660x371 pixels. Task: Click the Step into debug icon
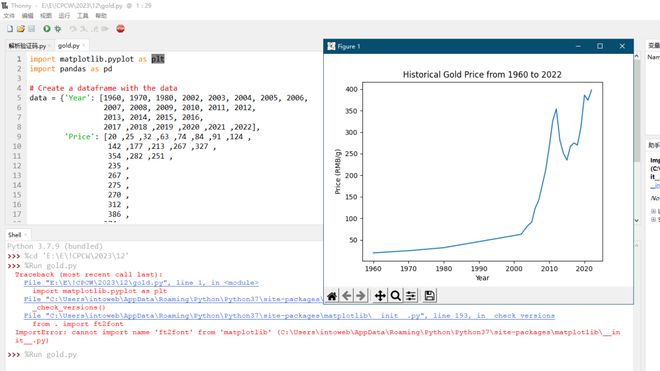pos(83,29)
